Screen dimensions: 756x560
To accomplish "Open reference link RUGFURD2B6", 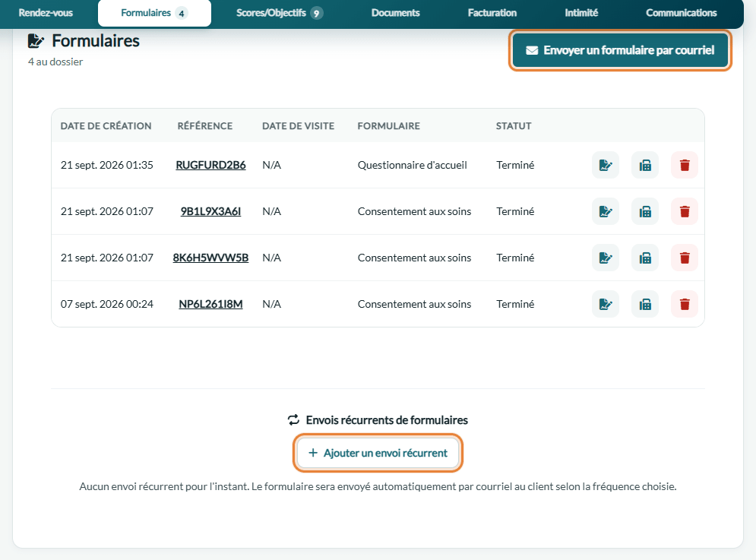I will [x=210, y=165].
